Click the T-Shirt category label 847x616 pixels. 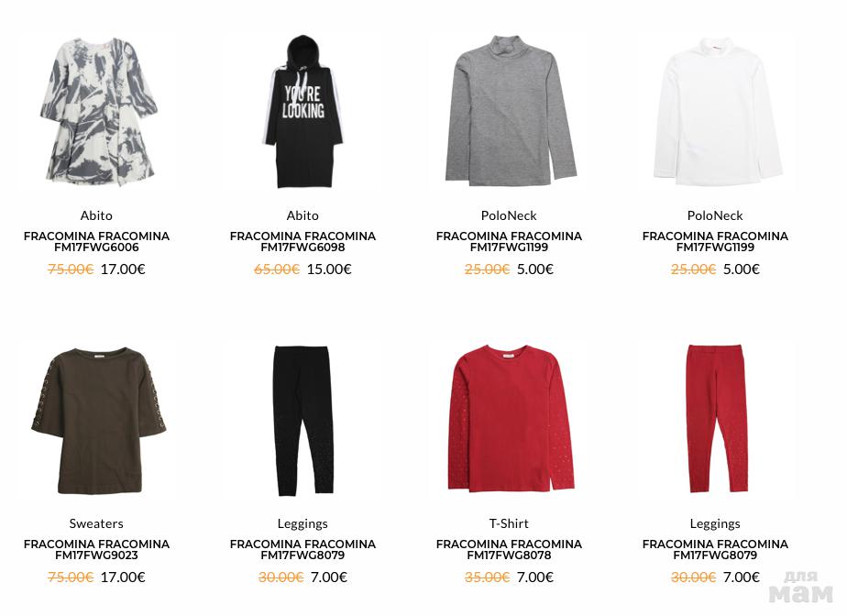coord(509,523)
